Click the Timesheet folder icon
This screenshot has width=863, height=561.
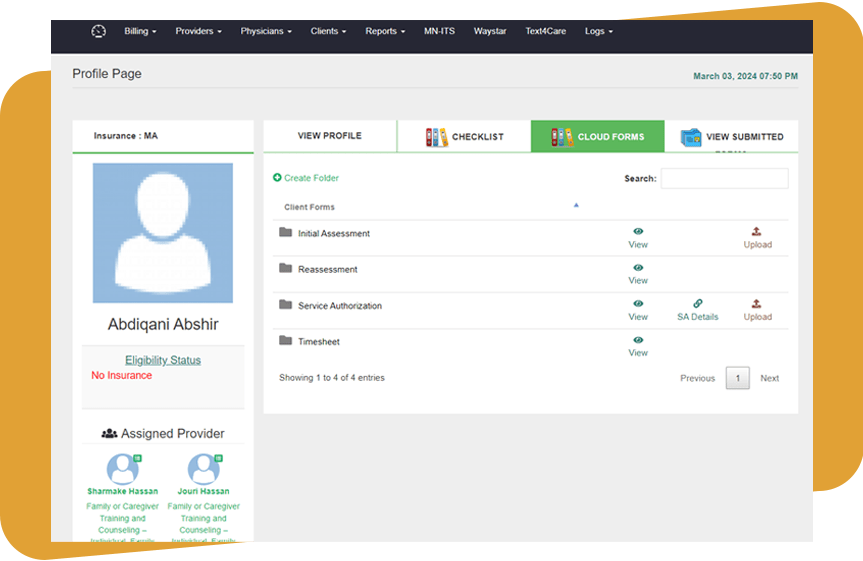click(x=286, y=341)
